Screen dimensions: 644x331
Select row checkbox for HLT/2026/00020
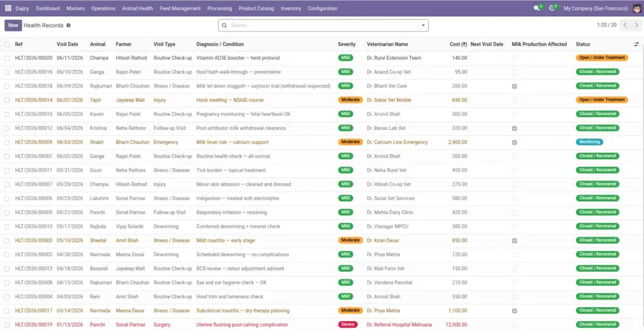7,59
